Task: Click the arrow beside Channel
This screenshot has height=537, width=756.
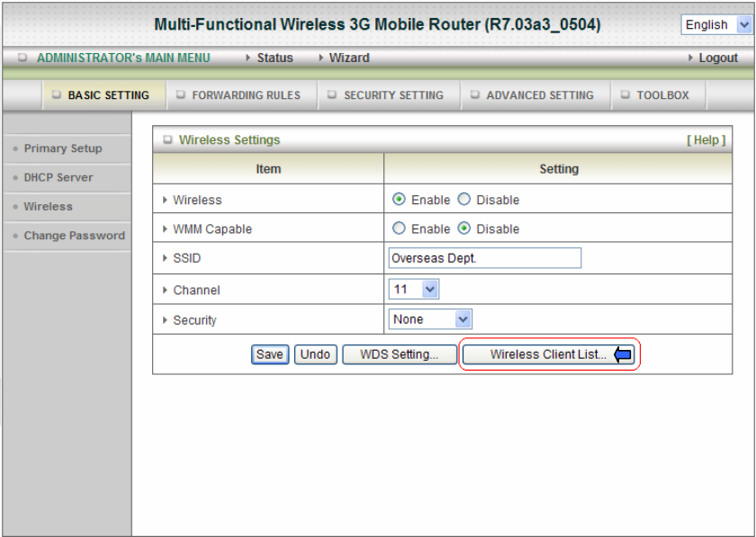Action: pos(165,290)
